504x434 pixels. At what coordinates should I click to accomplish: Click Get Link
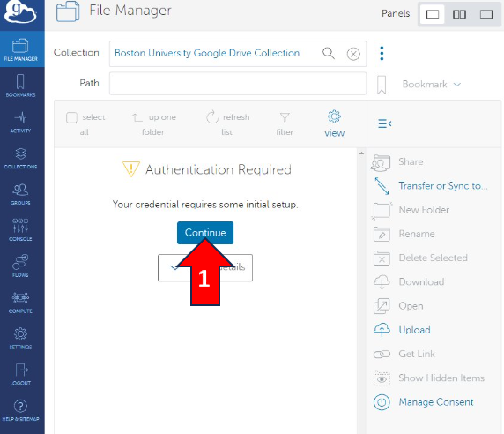point(404,355)
